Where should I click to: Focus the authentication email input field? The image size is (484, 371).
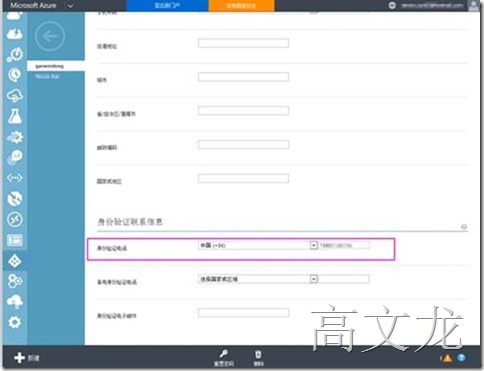(243, 313)
